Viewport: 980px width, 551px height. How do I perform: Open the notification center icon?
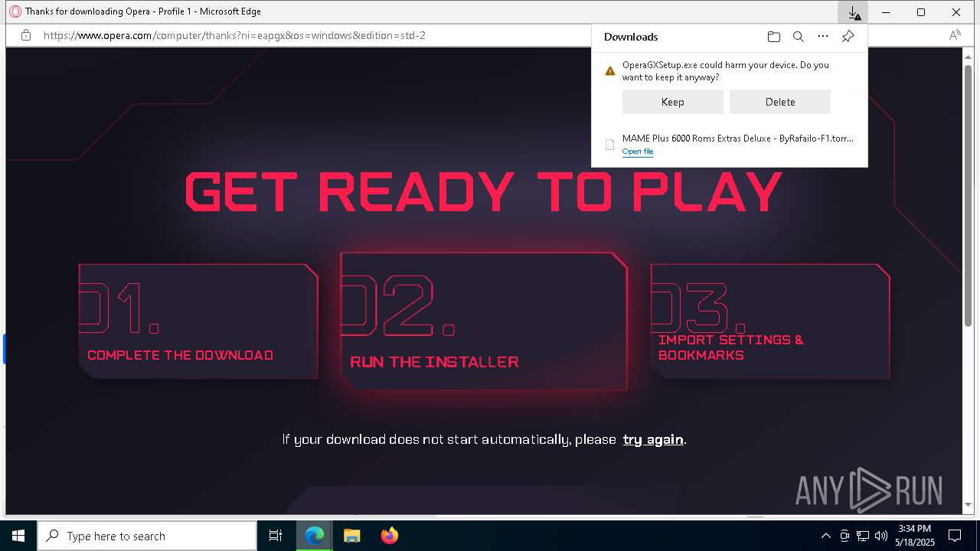[955, 536]
